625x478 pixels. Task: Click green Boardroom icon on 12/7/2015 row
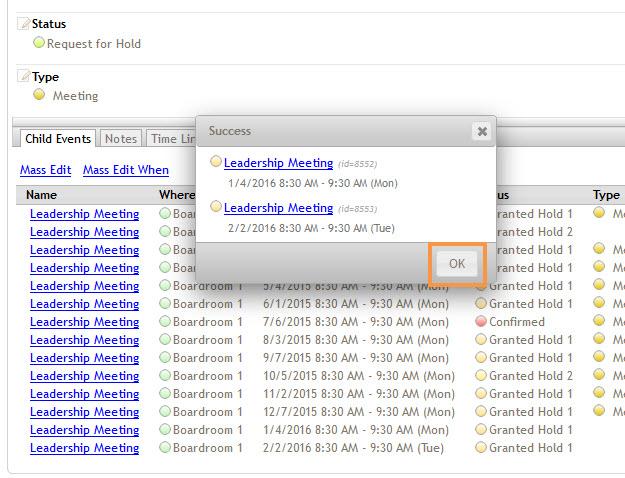tap(165, 411)
